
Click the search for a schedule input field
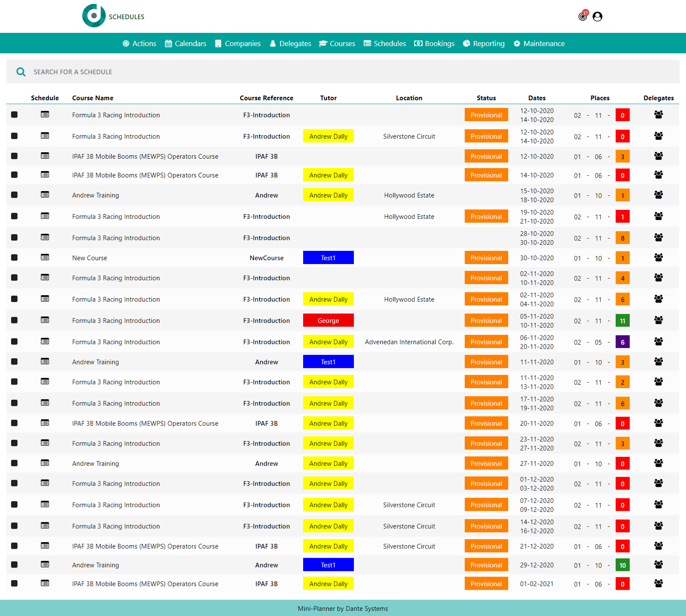point(171,72)
